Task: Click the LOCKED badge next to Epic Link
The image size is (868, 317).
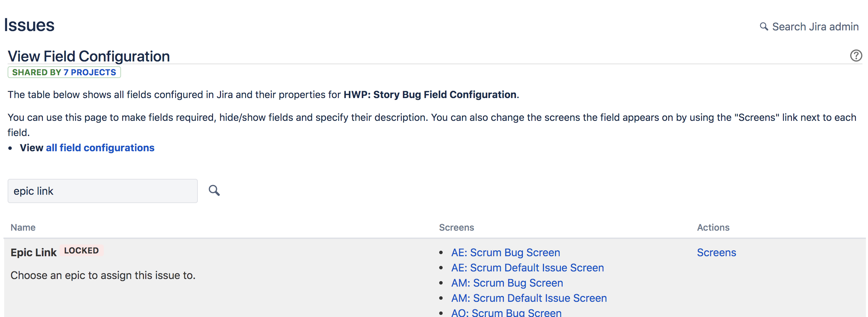Action: [x=82, y=251]
